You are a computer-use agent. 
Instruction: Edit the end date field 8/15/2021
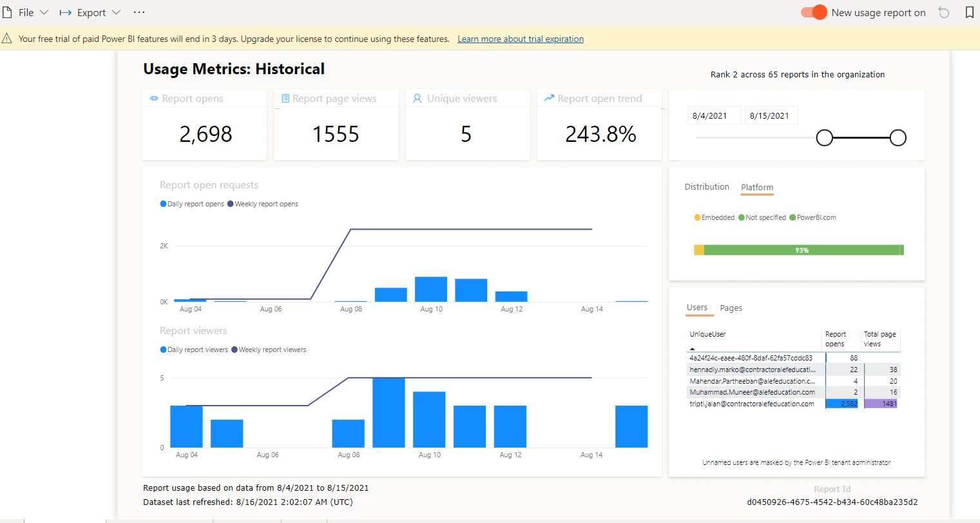click(771, 116)
